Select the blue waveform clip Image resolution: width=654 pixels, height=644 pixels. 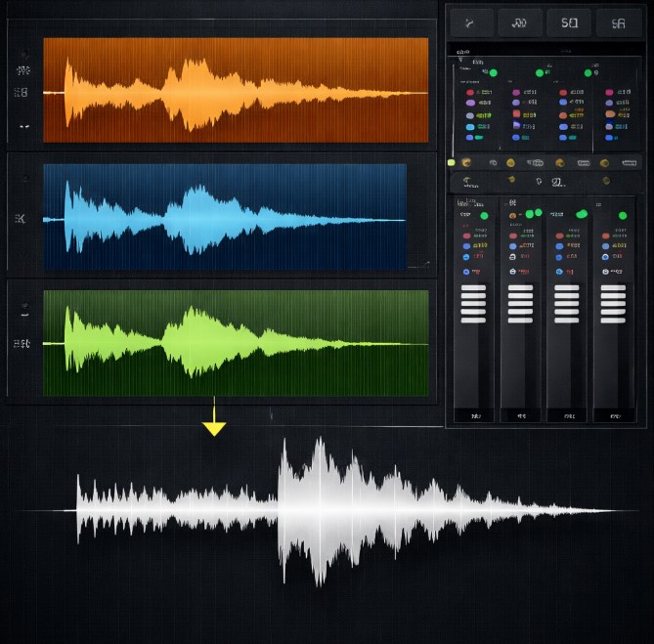(225, 216)
